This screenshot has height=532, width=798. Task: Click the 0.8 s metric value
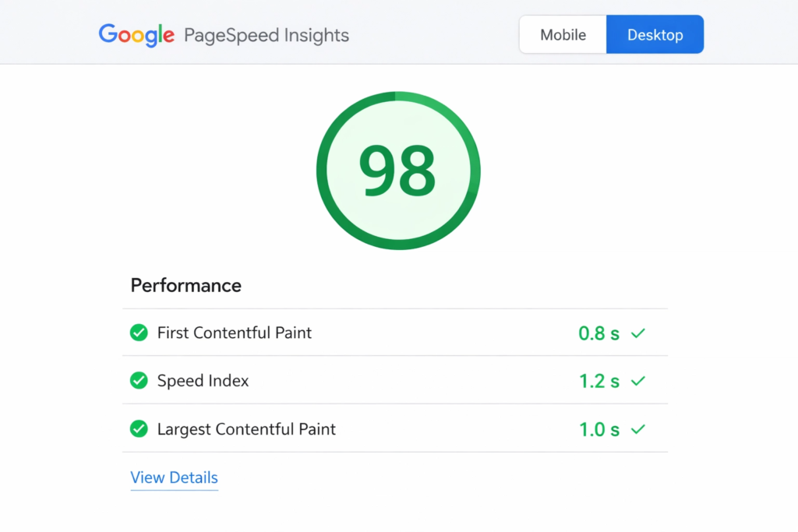[599, 333]
